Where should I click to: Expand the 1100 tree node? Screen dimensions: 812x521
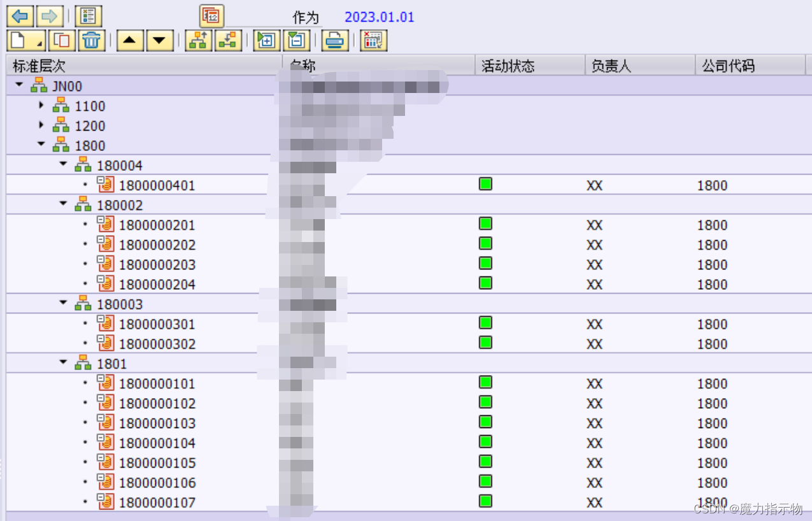tap(41, 106)
